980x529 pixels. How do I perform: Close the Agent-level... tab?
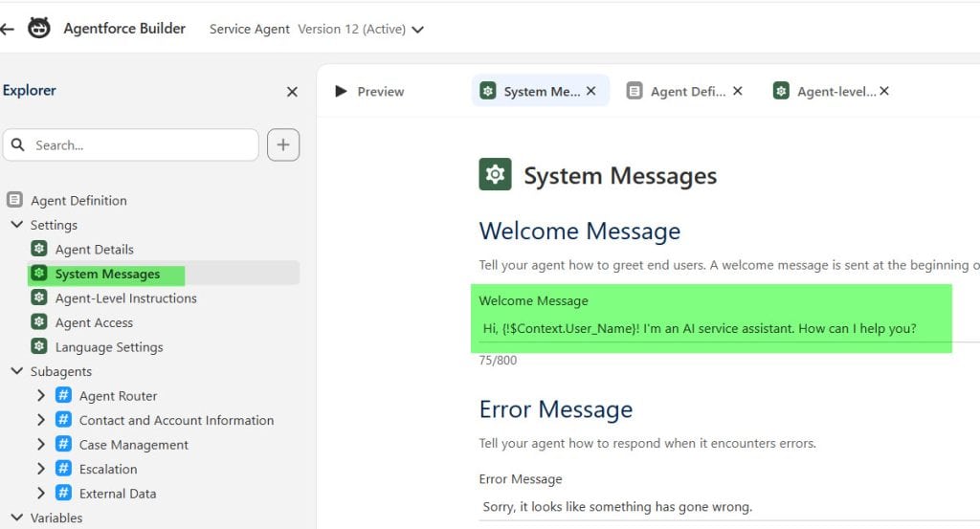[x=884, y=91]
